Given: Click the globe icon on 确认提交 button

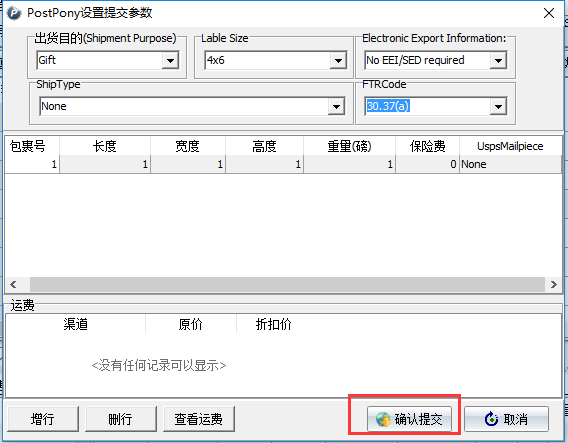Looking at the screenshot, I should pos(383,419).
